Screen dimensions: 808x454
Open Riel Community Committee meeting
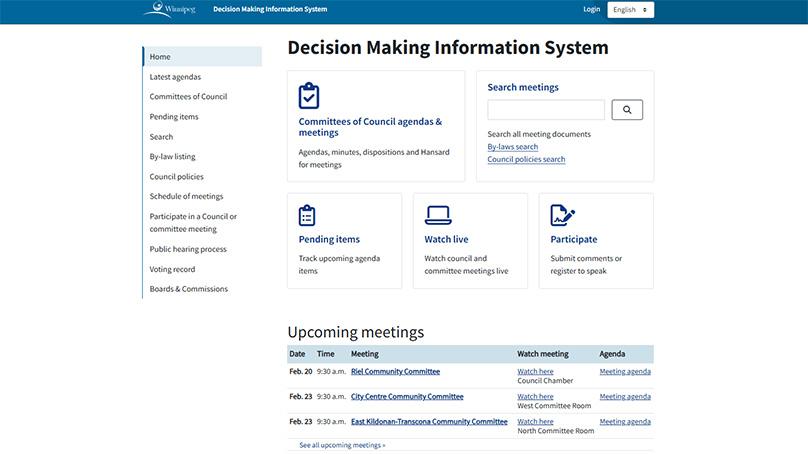tap(395, 372)
